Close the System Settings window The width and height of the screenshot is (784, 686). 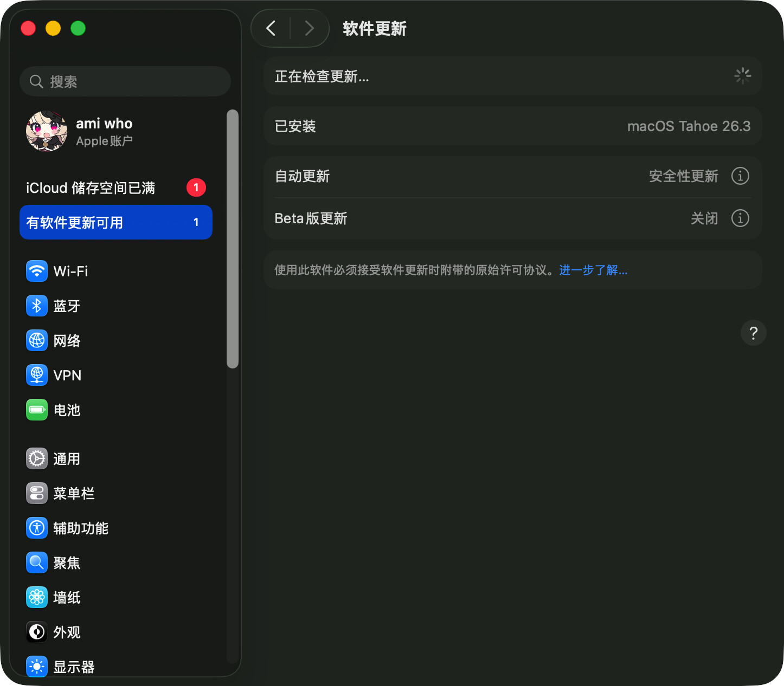pos(28,28)
